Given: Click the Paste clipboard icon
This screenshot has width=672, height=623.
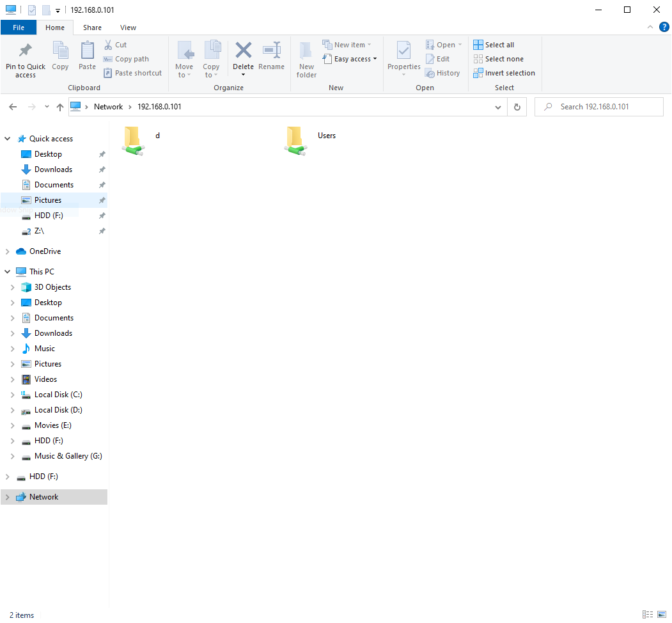Looking at the screenshot, I should (x=88, y=50).
